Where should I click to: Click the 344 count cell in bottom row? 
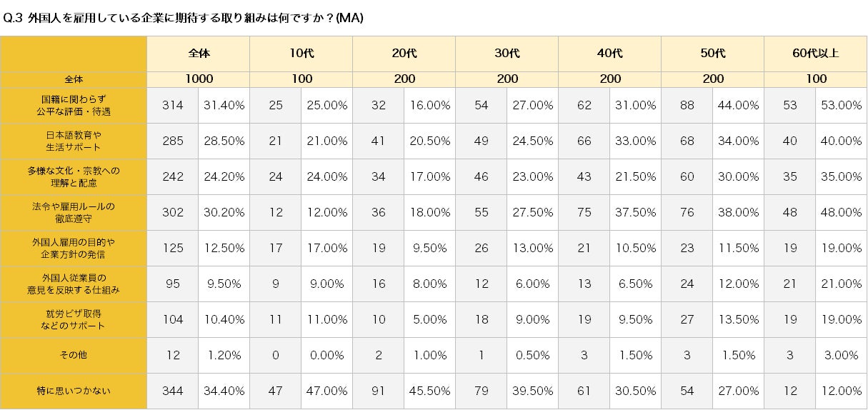[172, 391]
